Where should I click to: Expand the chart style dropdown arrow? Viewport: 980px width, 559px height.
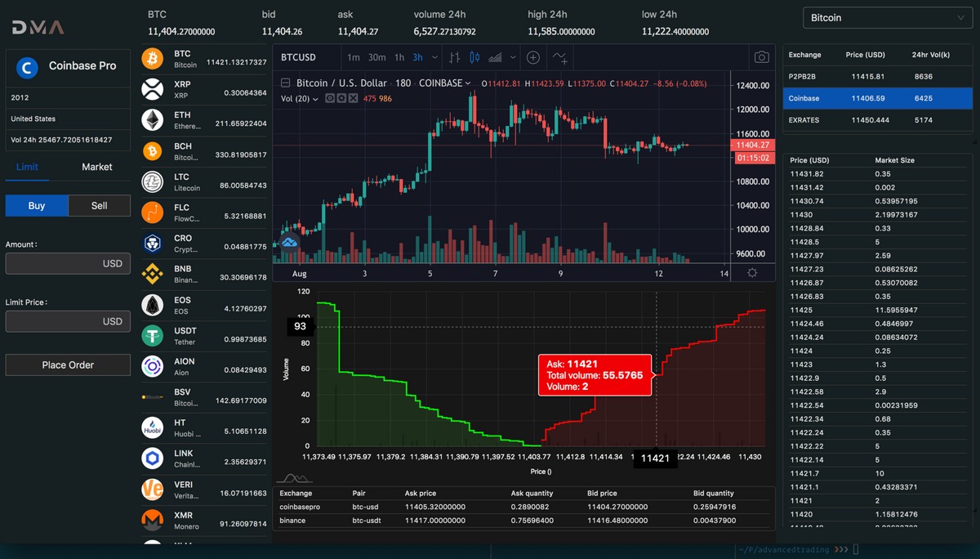pyautogui.click(x=513, y=57)
